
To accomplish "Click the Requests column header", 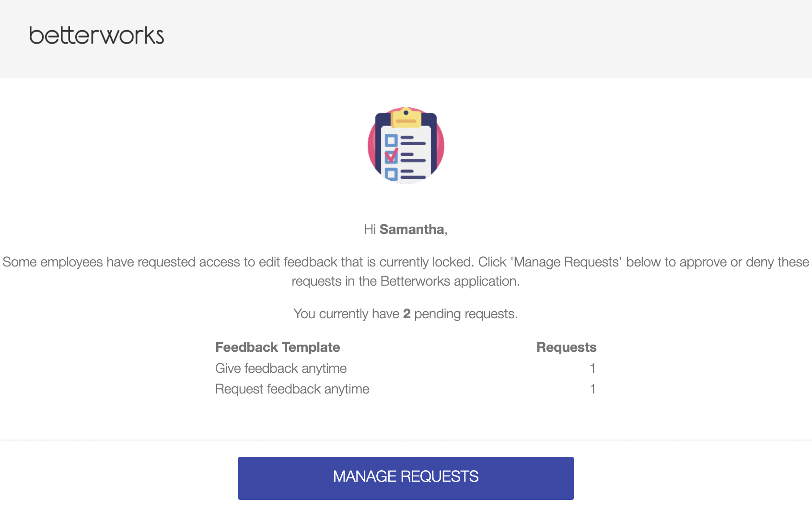I will 566,347.
